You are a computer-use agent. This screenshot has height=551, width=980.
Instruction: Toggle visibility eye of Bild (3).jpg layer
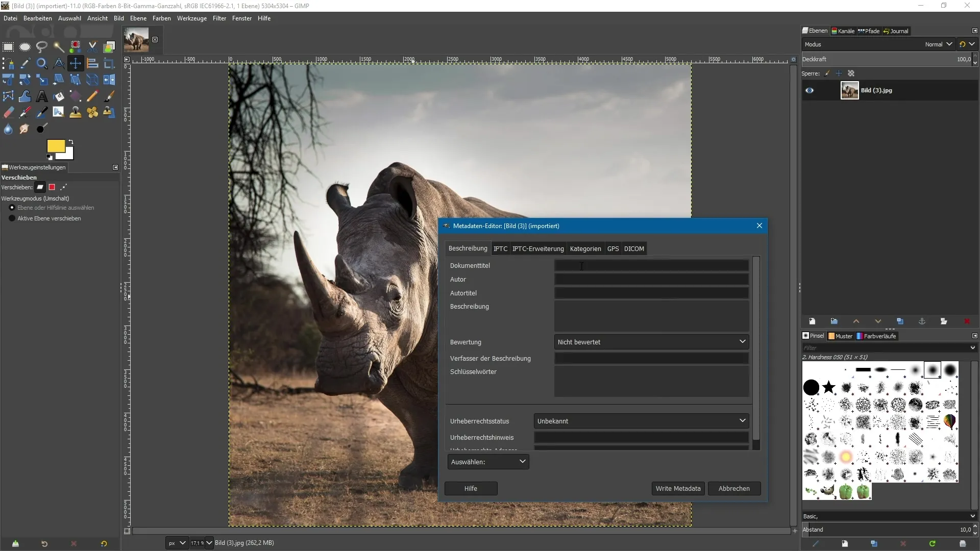click(810, 91)
